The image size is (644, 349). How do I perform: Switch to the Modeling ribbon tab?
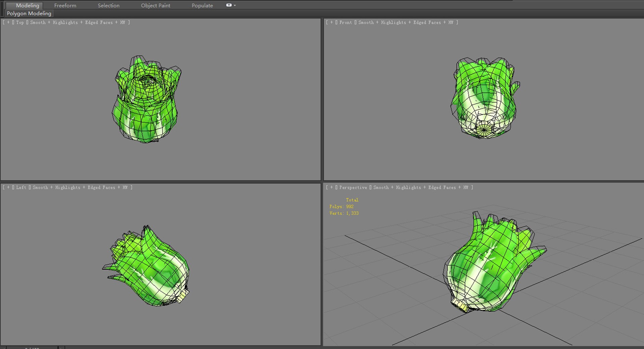[x=28, y=5]
